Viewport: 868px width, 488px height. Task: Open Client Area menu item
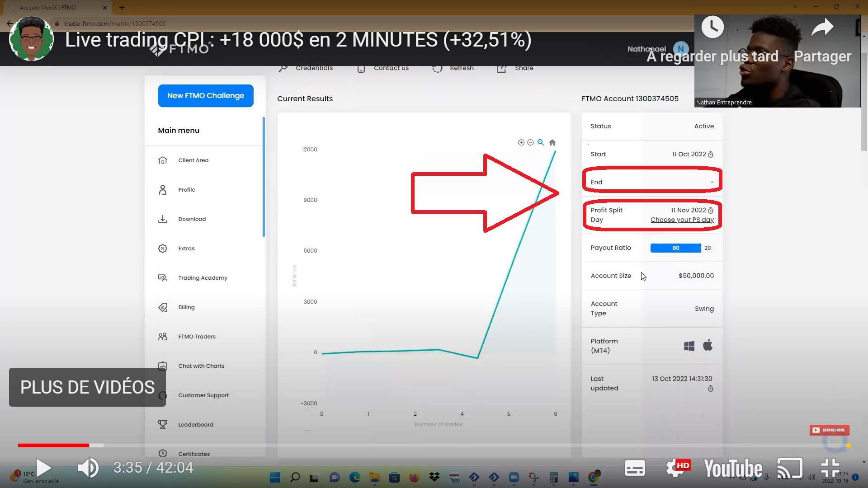point(193,160)
